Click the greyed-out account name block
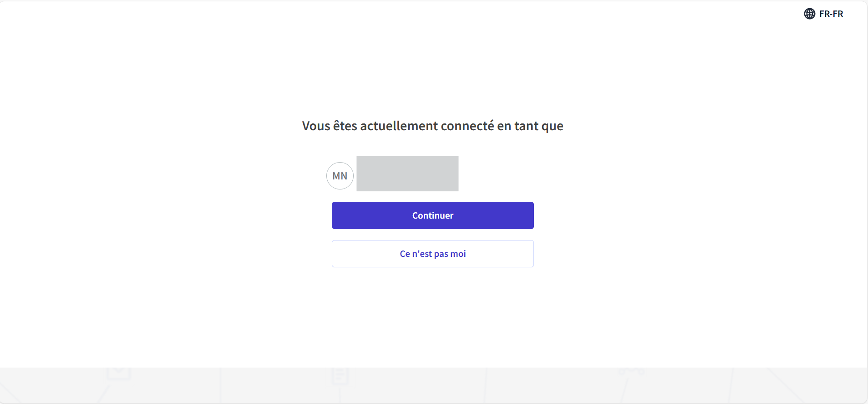Screen dimensions: 868x404 point(407,174)
